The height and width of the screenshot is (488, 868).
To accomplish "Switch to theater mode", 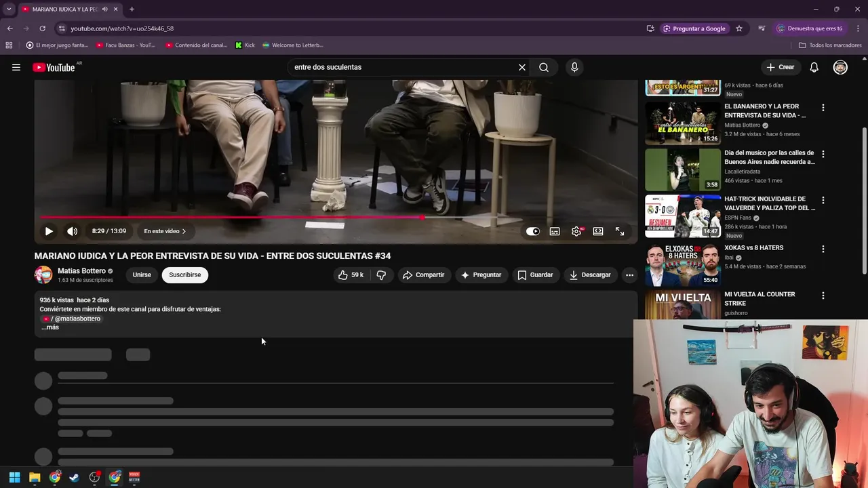I will 598,231.
